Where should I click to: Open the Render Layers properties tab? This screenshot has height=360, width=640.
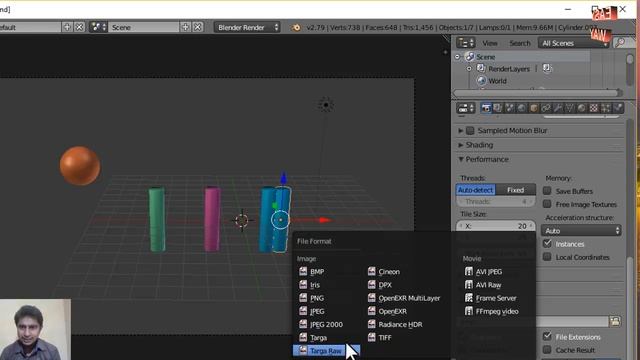pyautogui.click(x=498, y=108)
